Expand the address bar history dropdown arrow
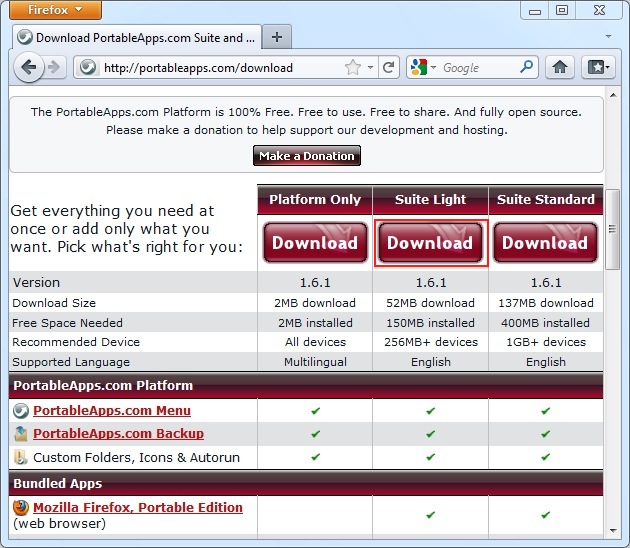Image resolution: width=630 pixels, height=548 pixels. (x=370, y=68)
